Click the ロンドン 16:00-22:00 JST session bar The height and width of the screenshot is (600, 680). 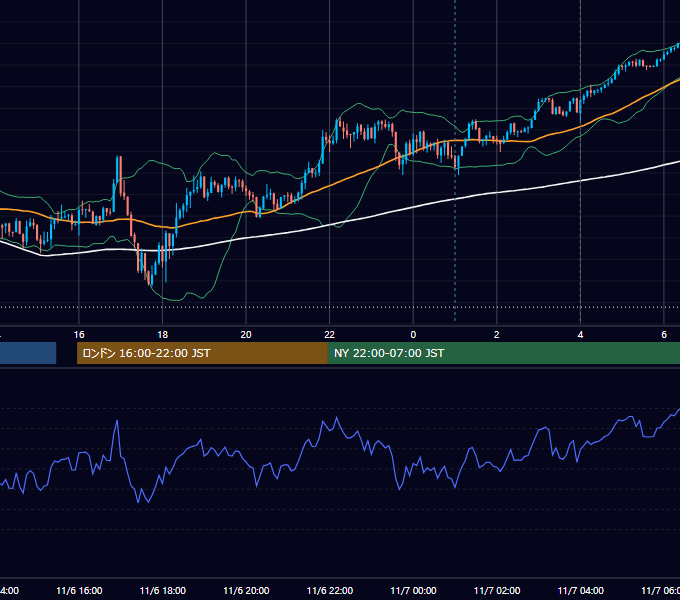click(202, 353)
